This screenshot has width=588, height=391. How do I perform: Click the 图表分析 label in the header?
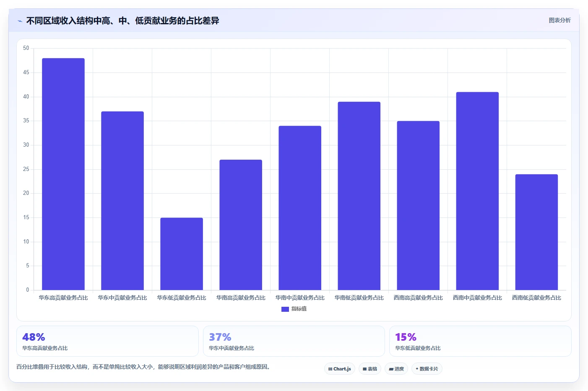point(559,20)
